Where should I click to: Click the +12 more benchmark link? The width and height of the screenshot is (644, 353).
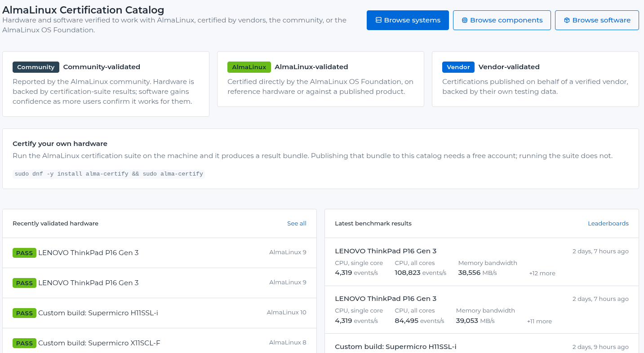(542, 273)
